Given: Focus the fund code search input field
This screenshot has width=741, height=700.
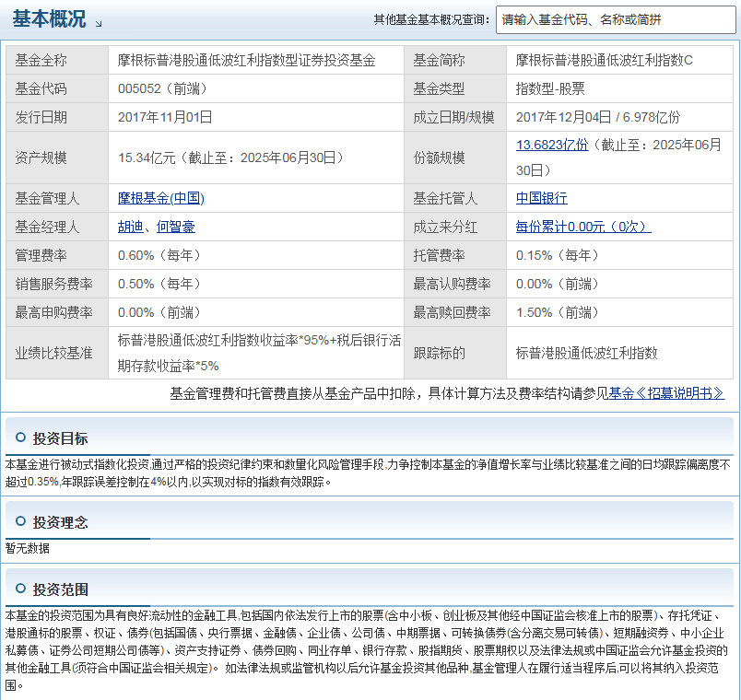Looking at the screenshot, I should pos(616,20).
